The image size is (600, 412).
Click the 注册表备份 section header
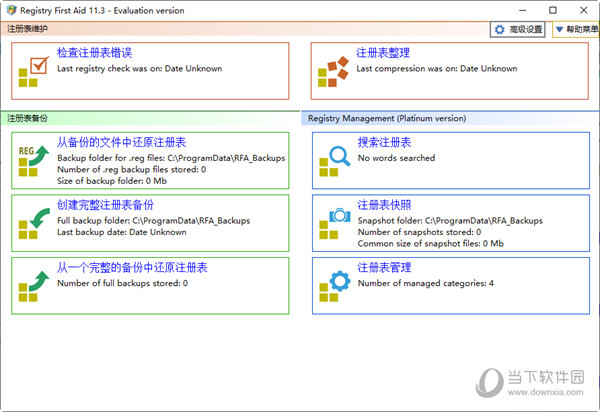coord(28,118)
